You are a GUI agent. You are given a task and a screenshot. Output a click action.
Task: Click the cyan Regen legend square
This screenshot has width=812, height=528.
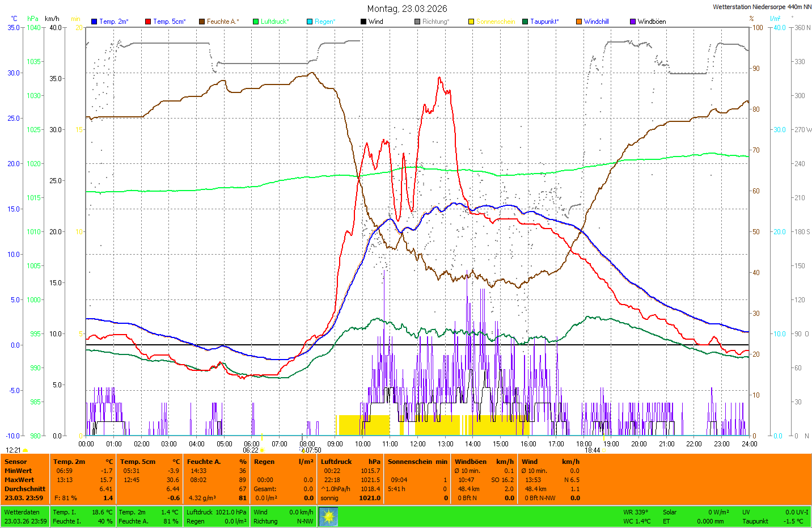pyautogui.click(x=310, y=22)
